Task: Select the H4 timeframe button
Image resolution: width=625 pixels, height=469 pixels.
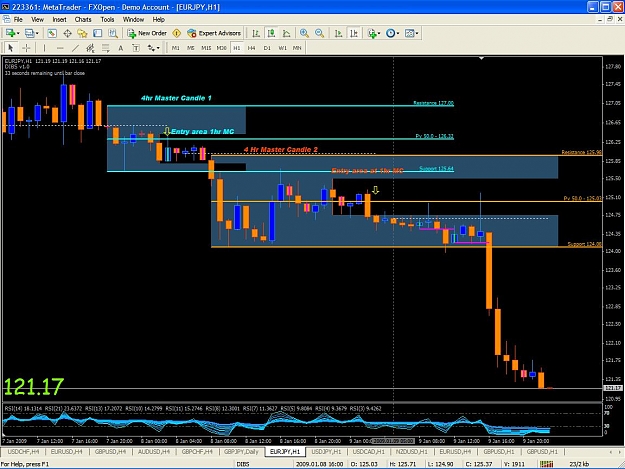Action: pyautogui.click(x=252, y=48)
